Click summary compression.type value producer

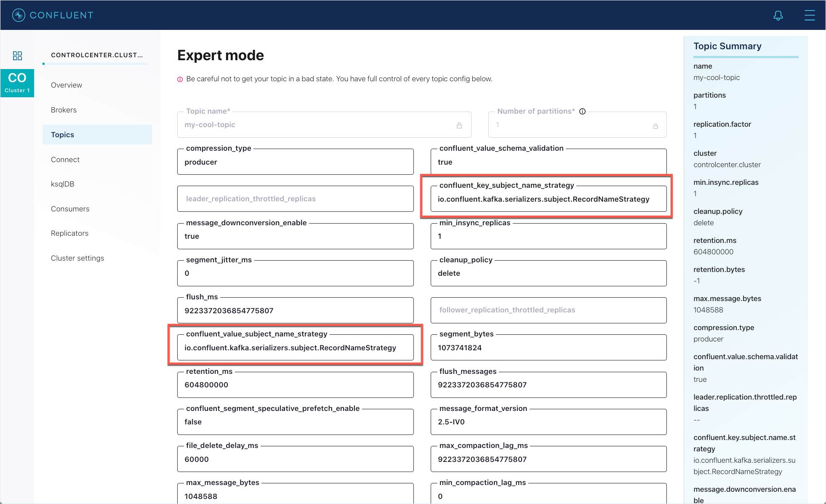coord(708,339)
